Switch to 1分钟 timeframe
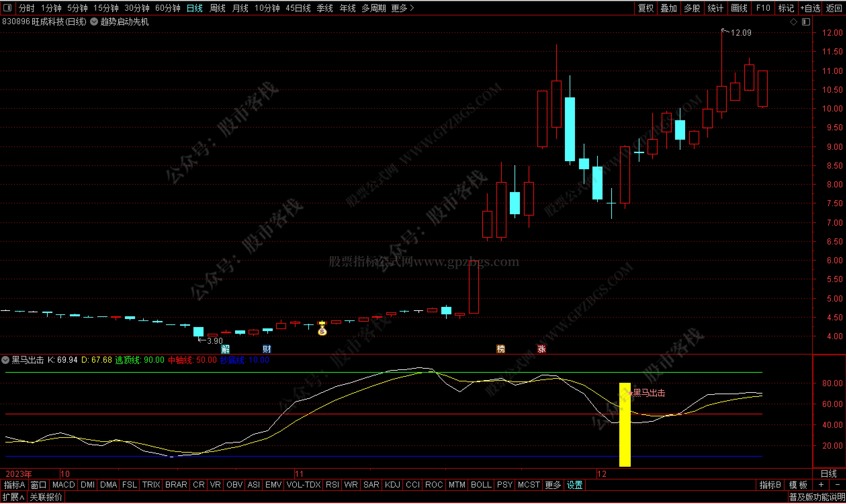Screen dimensions: 846x504 [51, 8]
